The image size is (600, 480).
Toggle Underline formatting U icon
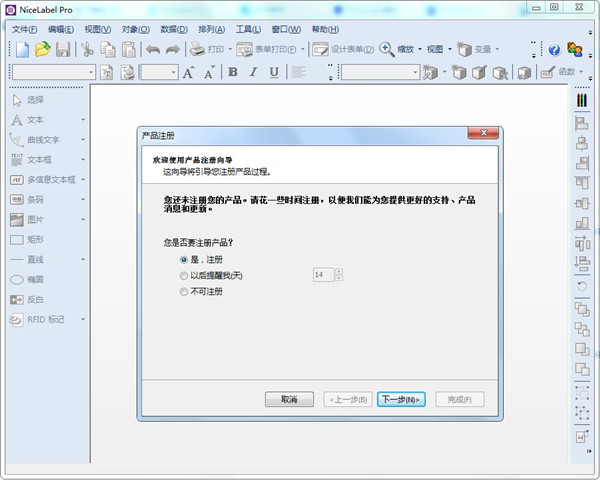[274, 72]
